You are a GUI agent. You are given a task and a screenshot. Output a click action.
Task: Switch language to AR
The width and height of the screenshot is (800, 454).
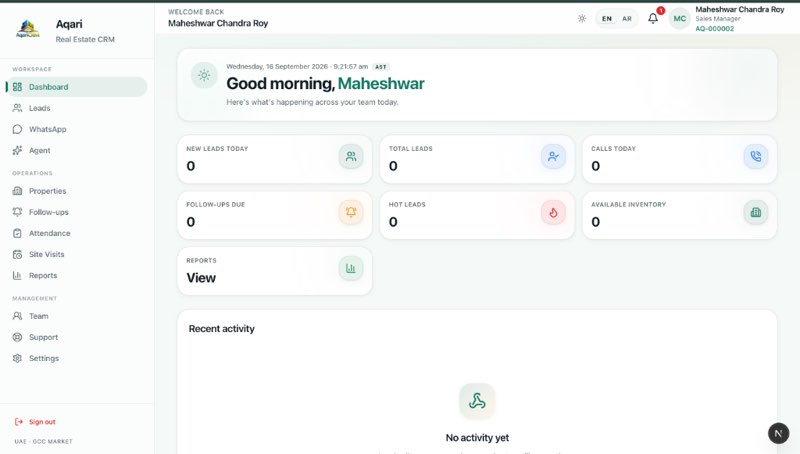[627, 18]
